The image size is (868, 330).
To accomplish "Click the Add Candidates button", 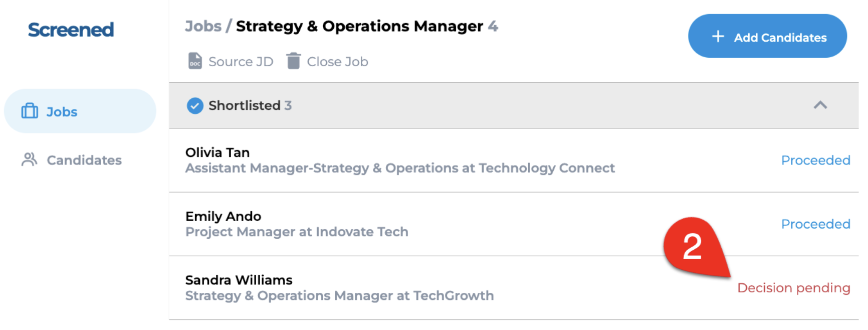I will [x=767, y=36].
